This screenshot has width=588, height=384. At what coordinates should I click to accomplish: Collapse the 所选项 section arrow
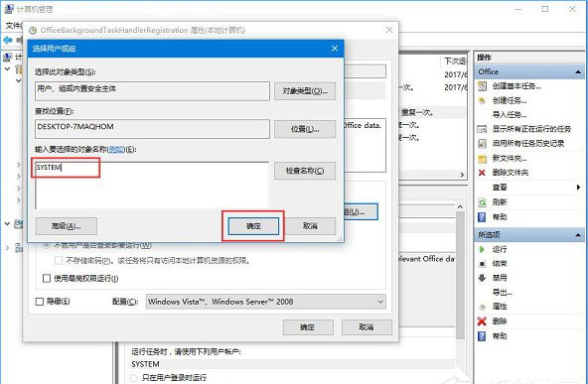(578, 235)
